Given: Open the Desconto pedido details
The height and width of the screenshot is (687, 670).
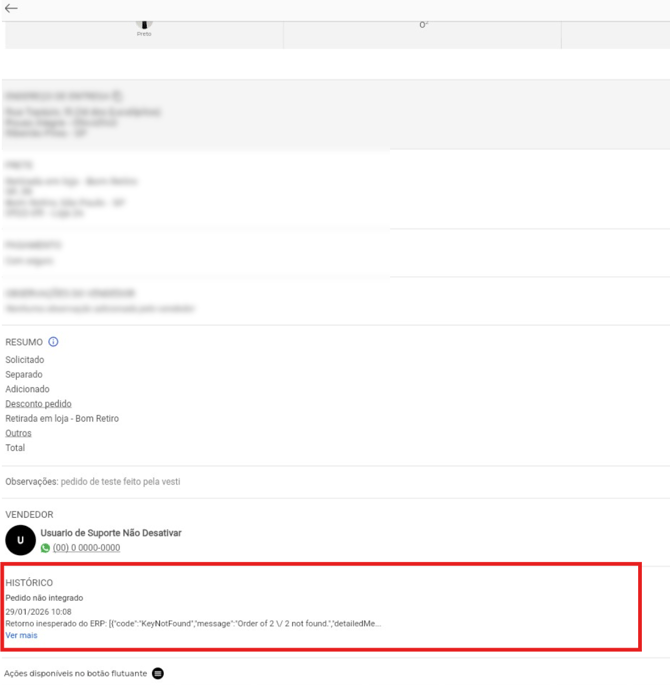Looking at the screenshot, I should [38, 404].
